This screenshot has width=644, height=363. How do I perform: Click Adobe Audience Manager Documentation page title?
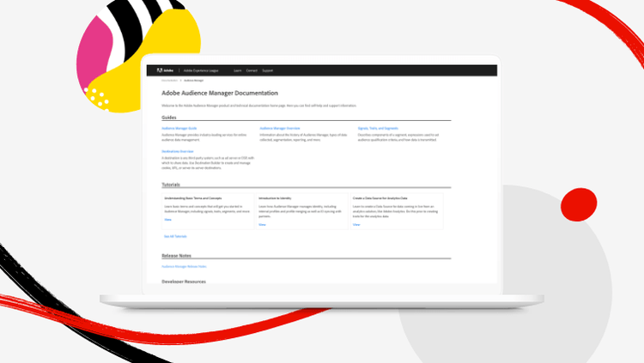pyautogui.click(x=220, y=94)
